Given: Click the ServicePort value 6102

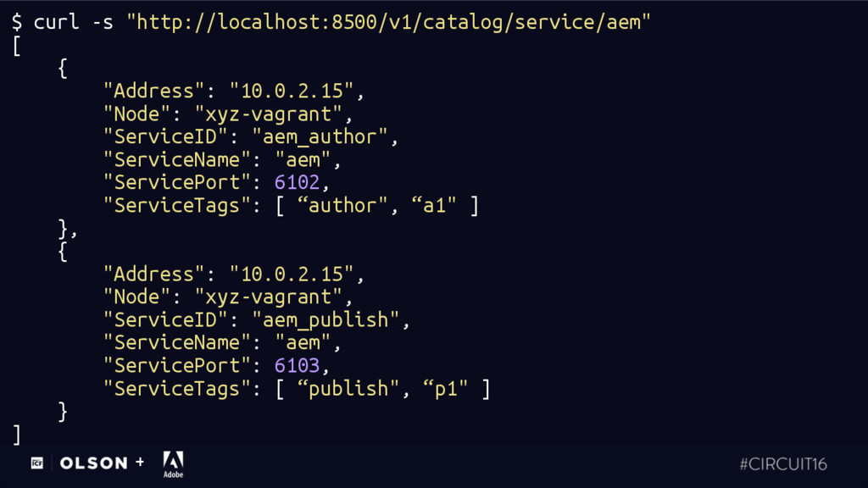Looking at the screenshot, I should tap(297, 182).
